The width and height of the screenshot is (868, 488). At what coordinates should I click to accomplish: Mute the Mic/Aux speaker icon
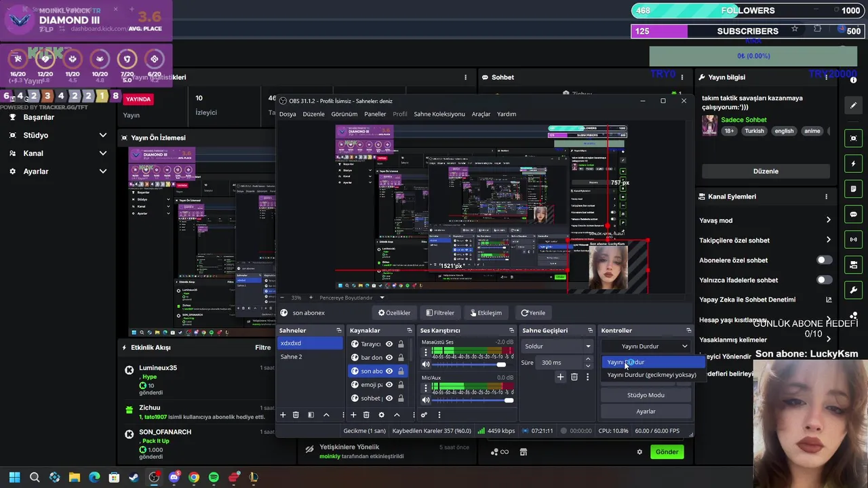coord(426,400)
